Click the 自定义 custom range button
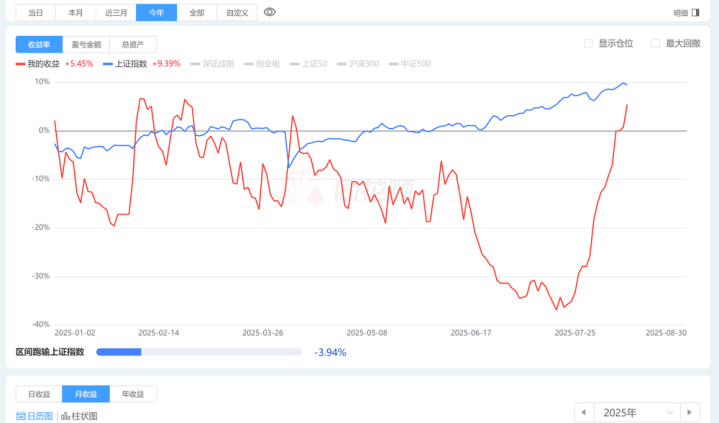 (x=237, y=13)
